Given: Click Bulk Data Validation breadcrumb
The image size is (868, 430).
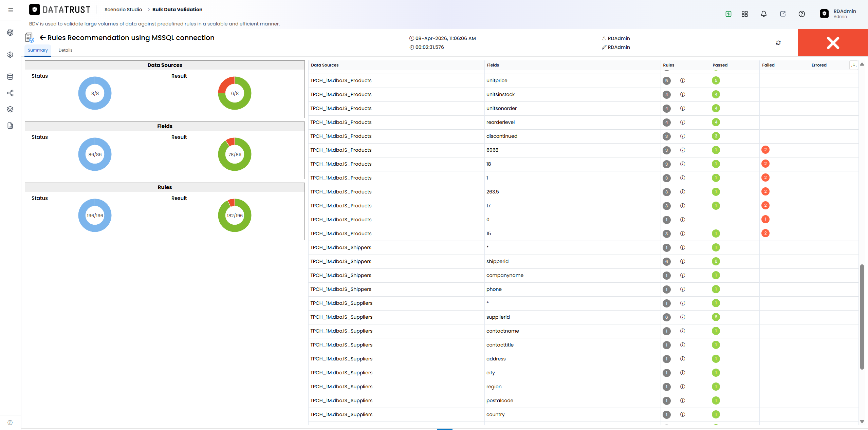Looking at the screenshot, I should 177,10.
